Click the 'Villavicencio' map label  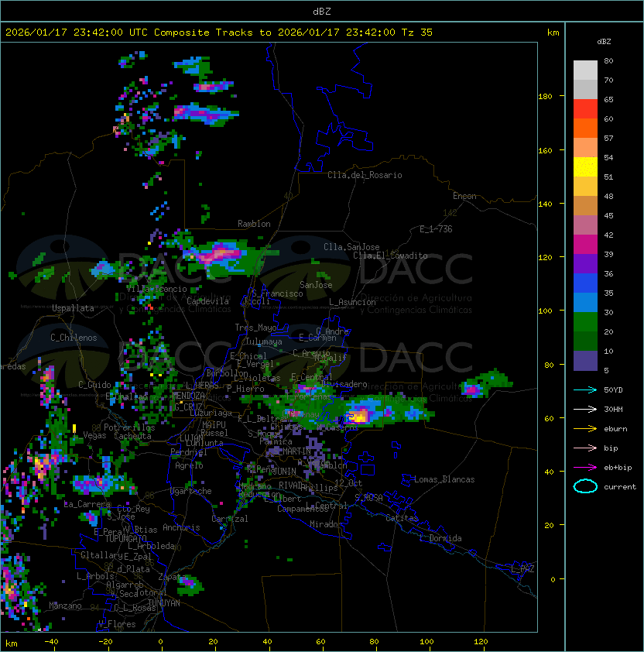(x=156, y=289)
